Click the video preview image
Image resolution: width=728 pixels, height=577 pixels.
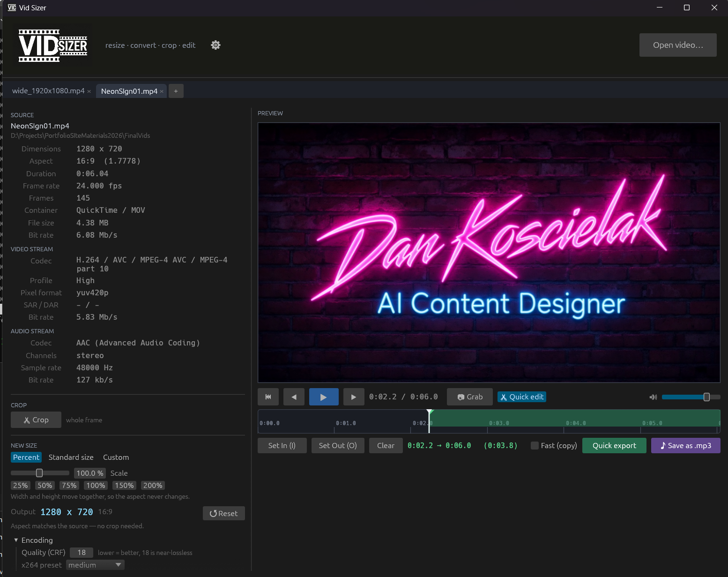[x=489, y=253]
